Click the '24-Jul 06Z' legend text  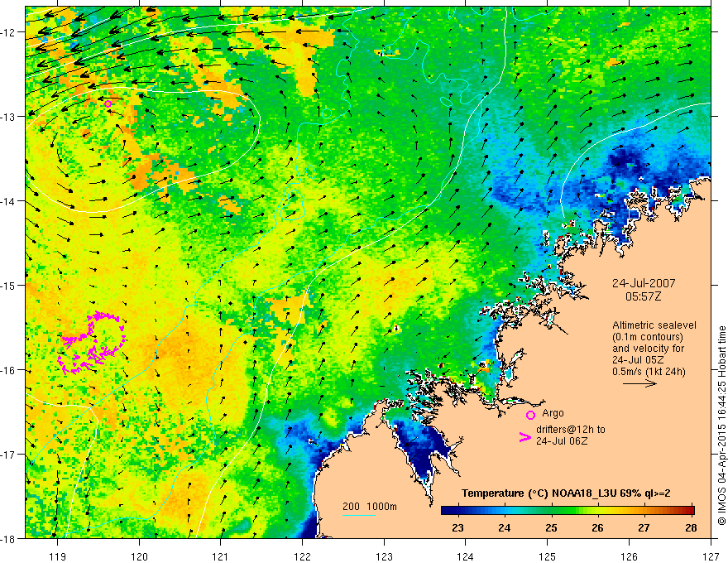tap(562, 440)
